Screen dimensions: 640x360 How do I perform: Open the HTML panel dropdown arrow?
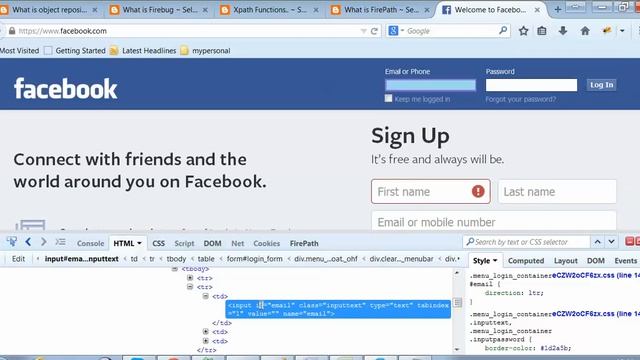(139, 243)
